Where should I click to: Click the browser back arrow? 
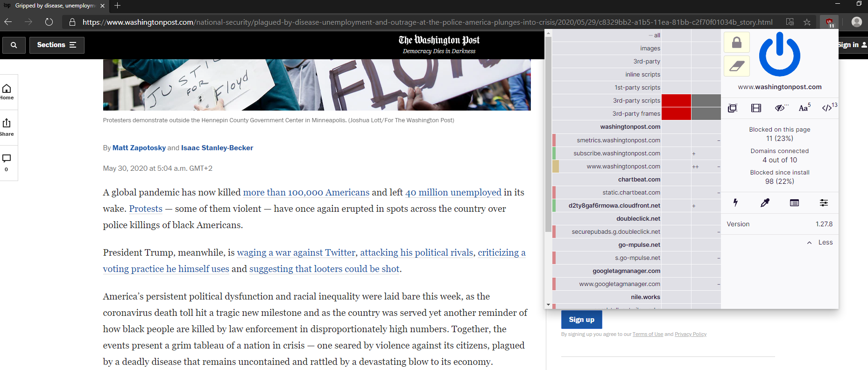point(8,22)
